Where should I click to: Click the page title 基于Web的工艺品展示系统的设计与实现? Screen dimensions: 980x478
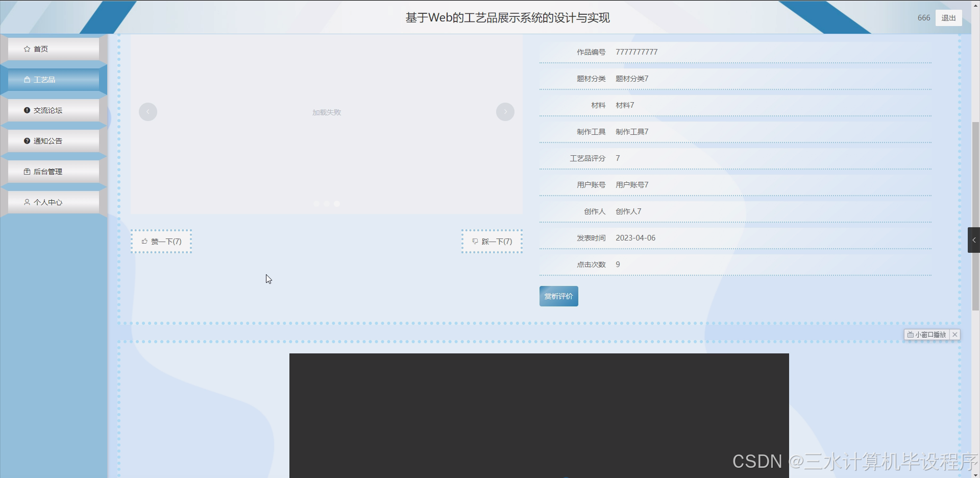coord(508,18)
